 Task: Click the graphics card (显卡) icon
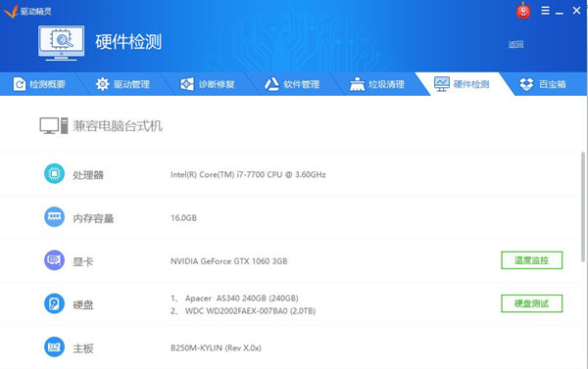click(x=54, y=260)
